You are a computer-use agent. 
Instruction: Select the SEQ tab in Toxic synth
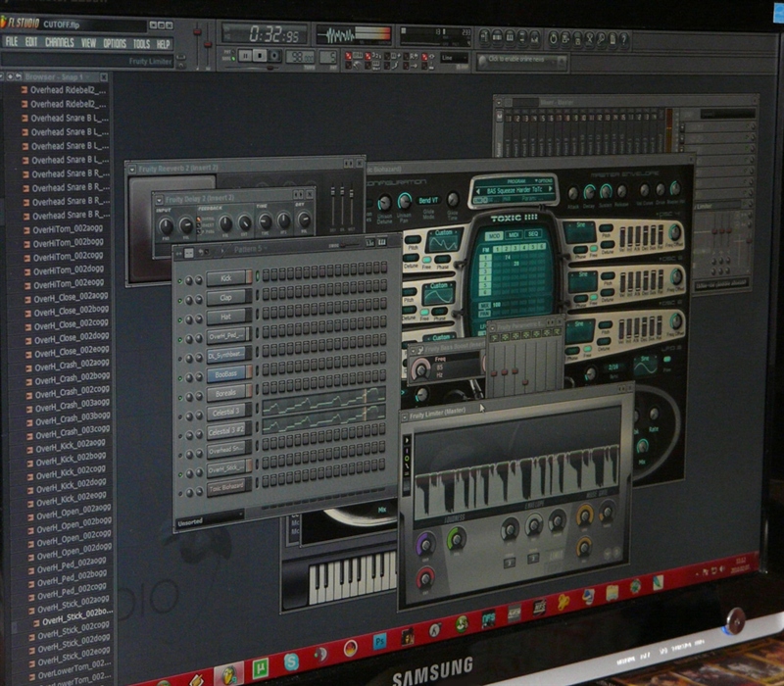coord(533,235)
